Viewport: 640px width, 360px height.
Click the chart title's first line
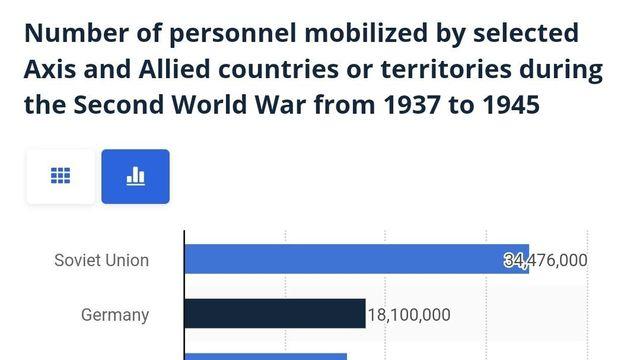[x=302, y=33]
